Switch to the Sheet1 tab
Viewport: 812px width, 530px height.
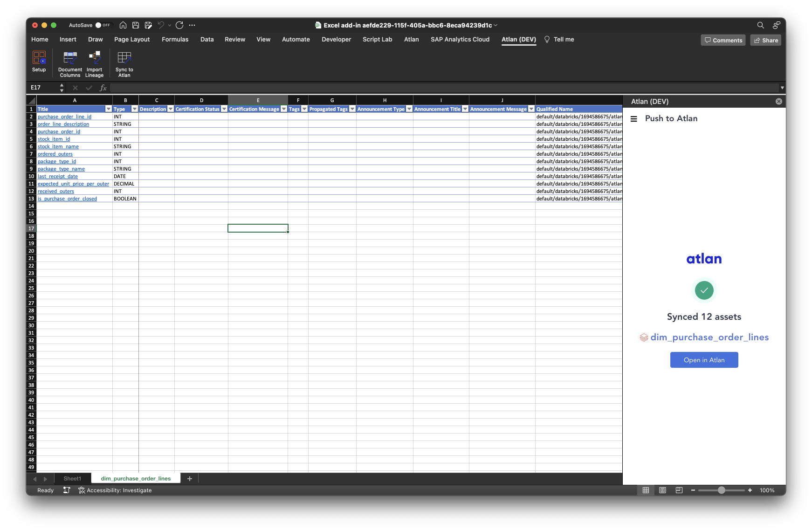coord(72,479)
